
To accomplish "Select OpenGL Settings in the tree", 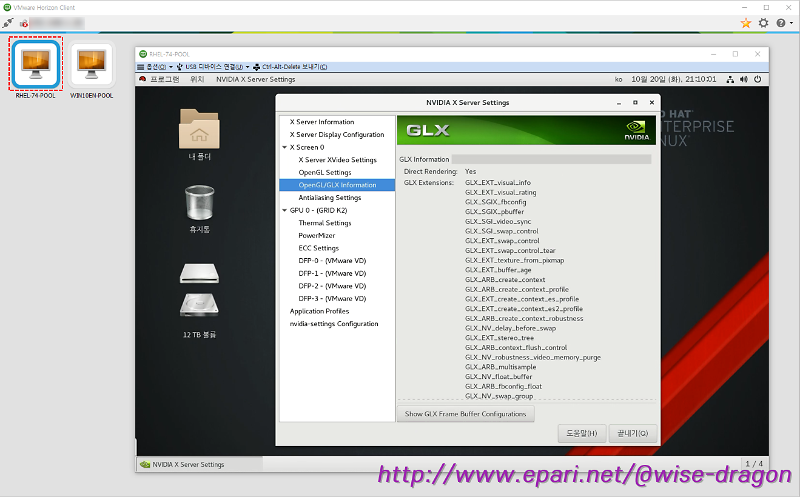I will click(324, 172).
